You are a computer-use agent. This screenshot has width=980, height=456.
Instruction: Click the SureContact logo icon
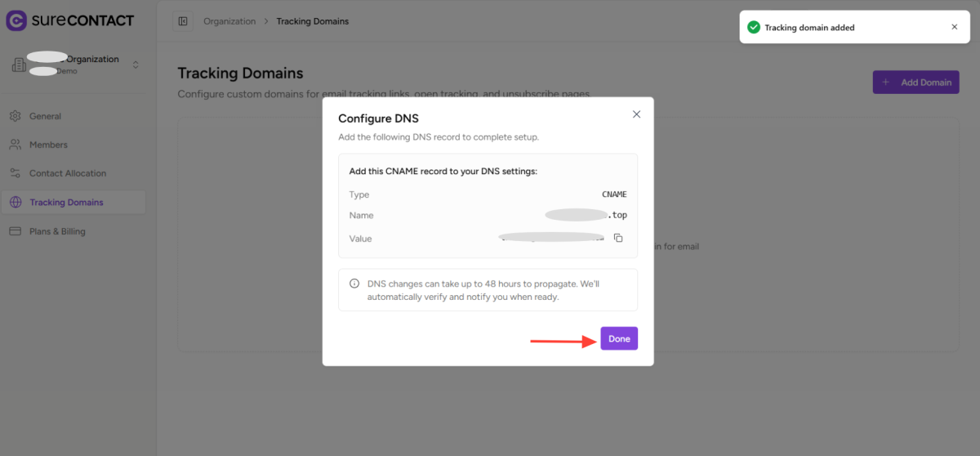point(16,20)
